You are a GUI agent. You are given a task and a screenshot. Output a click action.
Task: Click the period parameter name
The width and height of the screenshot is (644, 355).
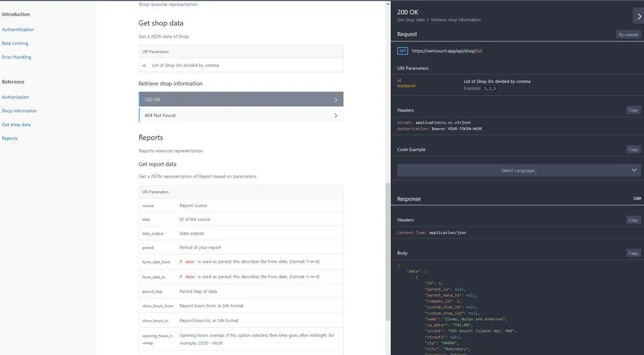coord(148,248)
